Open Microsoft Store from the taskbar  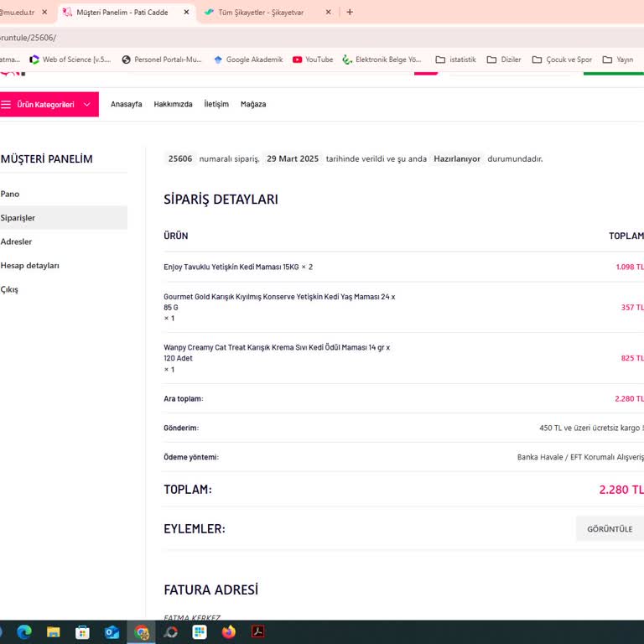pyautogui.click(x=83, y=632)
